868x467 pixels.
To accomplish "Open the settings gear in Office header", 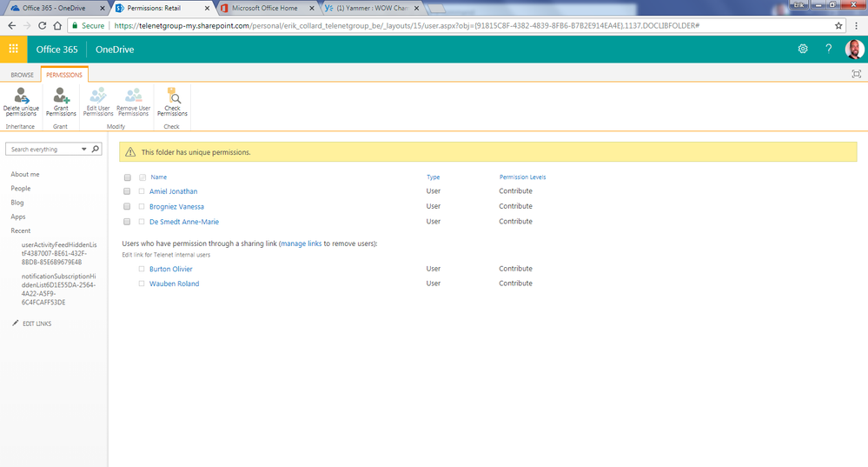I will pos(803,49).
